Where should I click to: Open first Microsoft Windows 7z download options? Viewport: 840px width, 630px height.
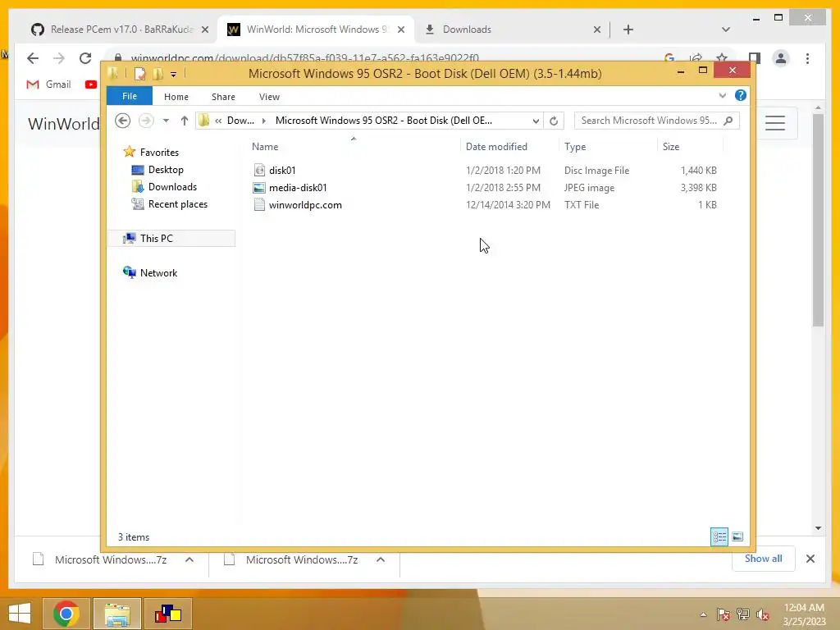(x=189, y=559)
